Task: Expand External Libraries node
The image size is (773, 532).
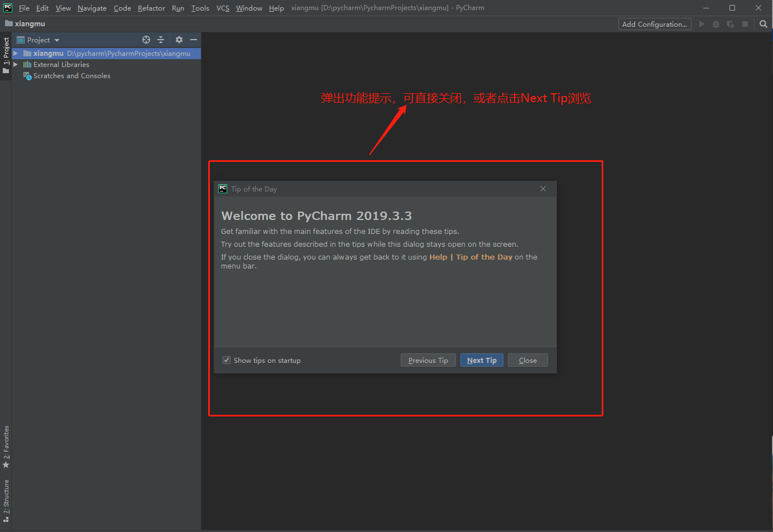Action: point(16,65)
